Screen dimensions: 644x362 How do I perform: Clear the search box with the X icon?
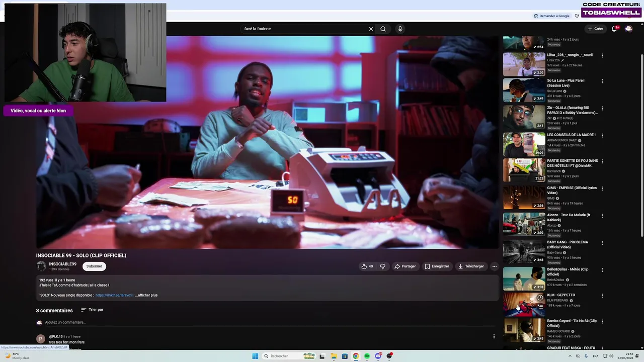pos(371,29)
